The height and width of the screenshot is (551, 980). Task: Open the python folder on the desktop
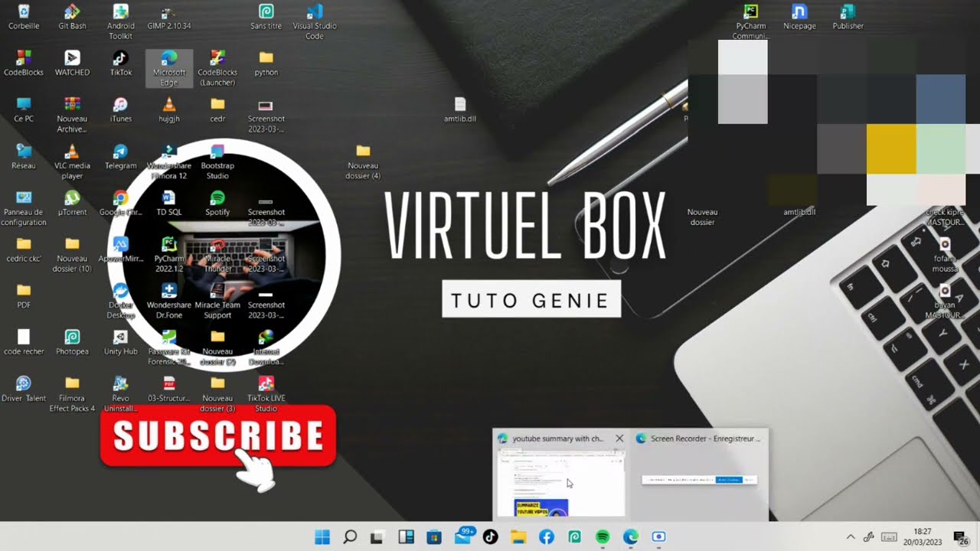click(x=266, y=64)
